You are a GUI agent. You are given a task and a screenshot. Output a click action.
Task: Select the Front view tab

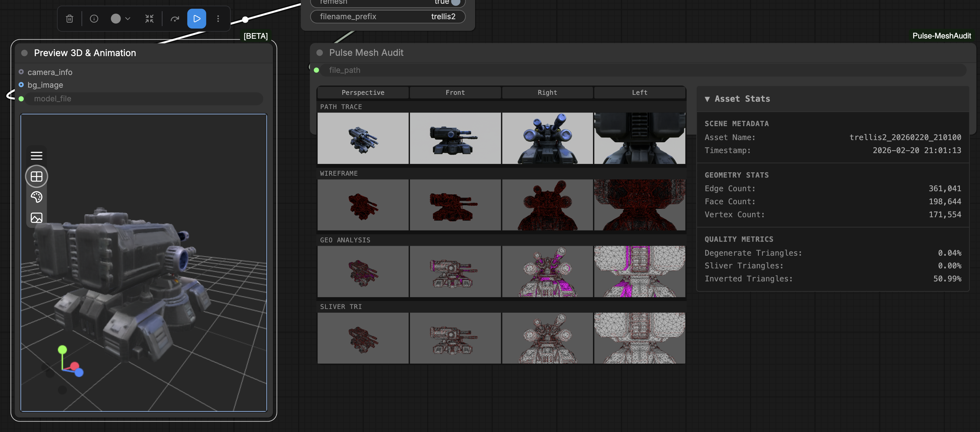point(455,92)
